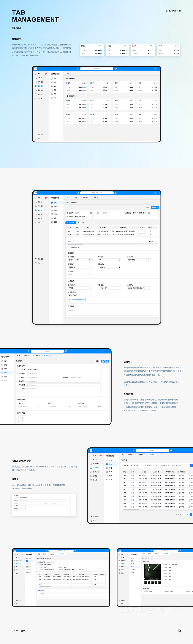
Task: Click the company picker icon in the 公司名称 field
Action: coord(91,213)
